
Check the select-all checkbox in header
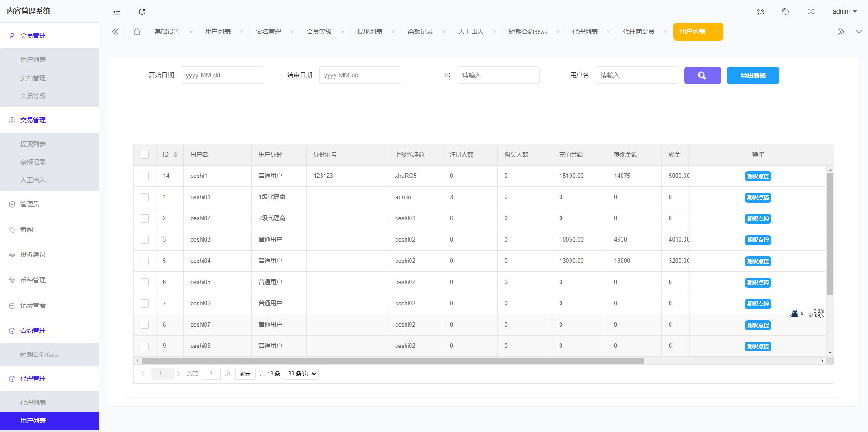point(145,155)
